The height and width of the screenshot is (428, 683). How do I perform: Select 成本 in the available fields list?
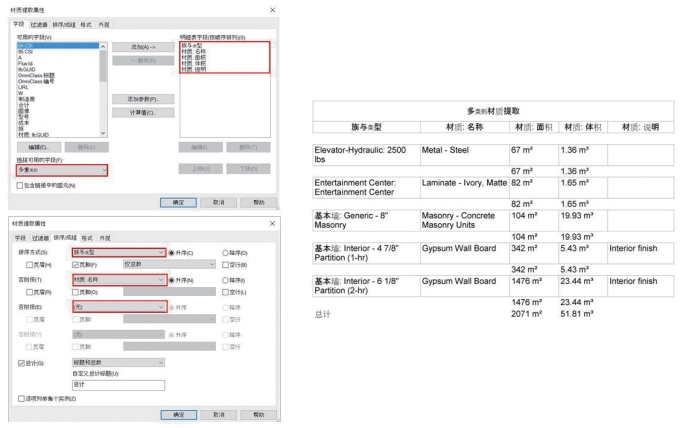24,123
